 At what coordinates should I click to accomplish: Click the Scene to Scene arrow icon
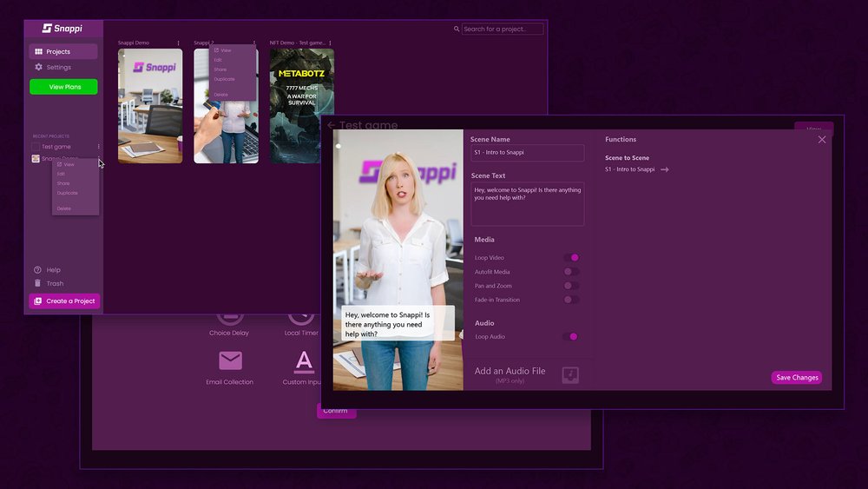coord(665,169)
